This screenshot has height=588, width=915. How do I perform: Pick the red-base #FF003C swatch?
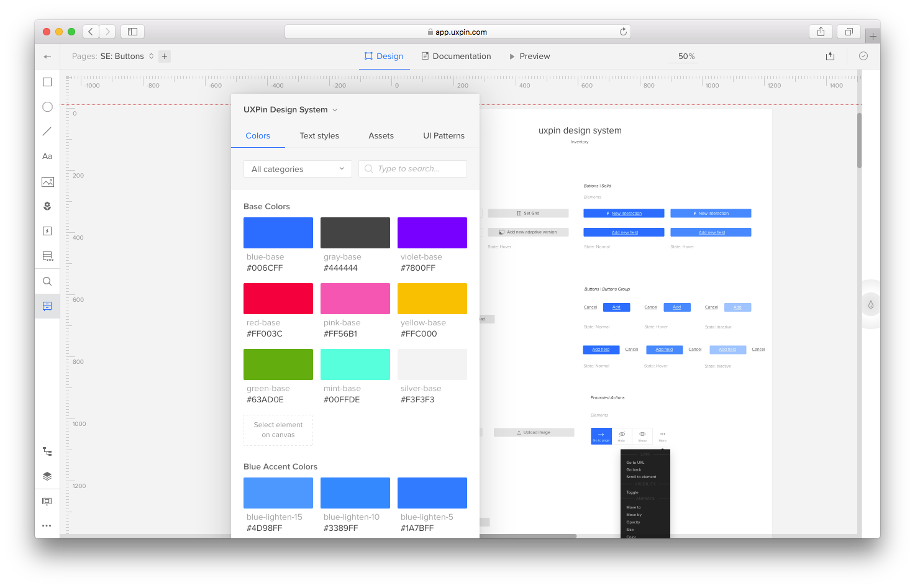pyautogui.click(x=278, y=299)
